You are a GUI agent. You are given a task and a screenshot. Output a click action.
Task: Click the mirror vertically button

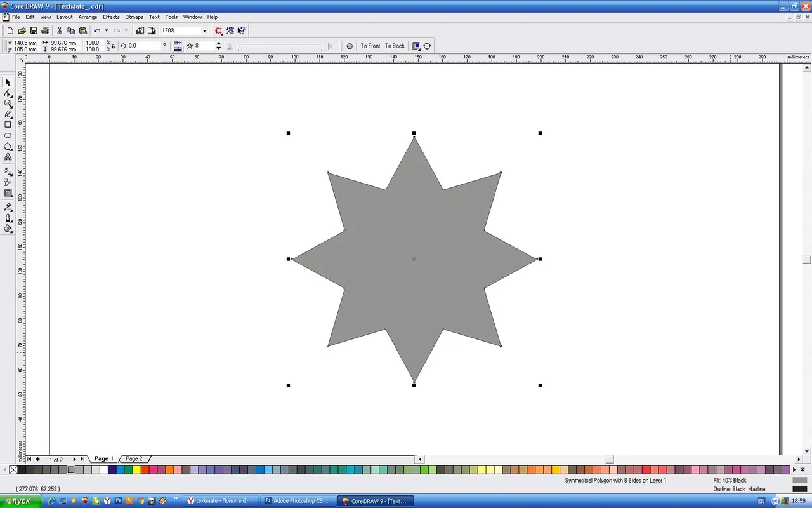click(x=177, y=48)
